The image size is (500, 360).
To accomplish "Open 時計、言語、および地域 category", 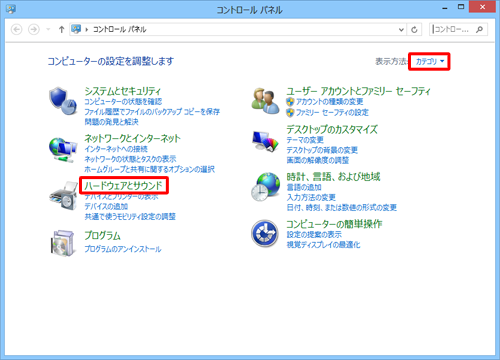I will point(333,176).
